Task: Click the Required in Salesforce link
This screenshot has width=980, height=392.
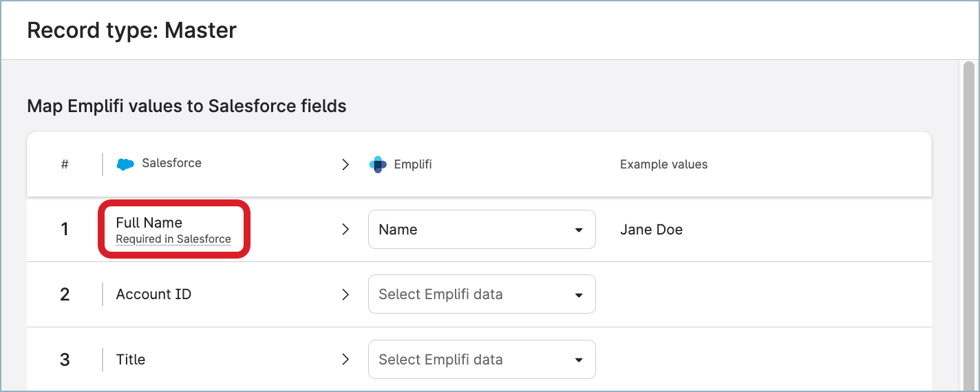Action: pos(173,239)
